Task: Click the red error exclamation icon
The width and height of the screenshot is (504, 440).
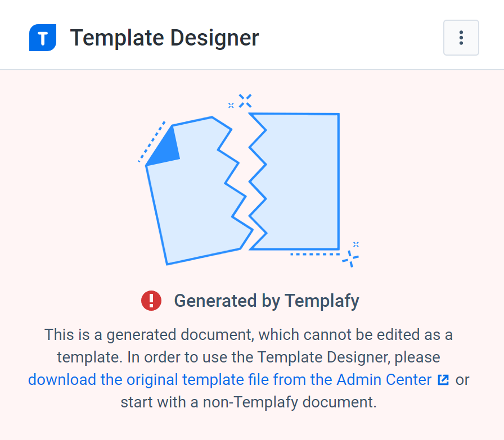Action: tap(151, 301)
